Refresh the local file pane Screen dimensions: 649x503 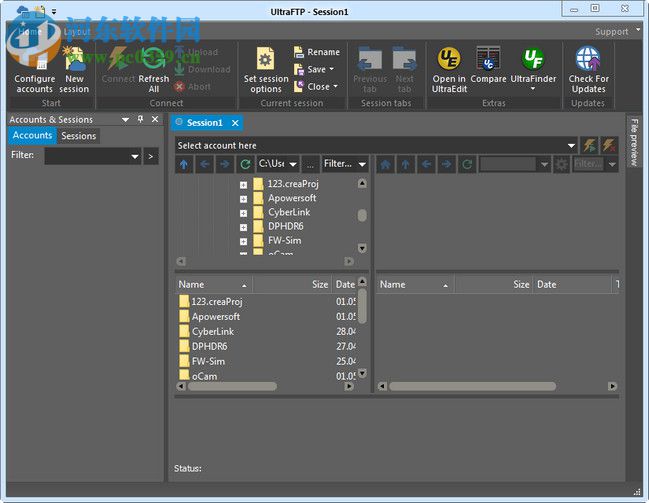click(x=245, y=164)
